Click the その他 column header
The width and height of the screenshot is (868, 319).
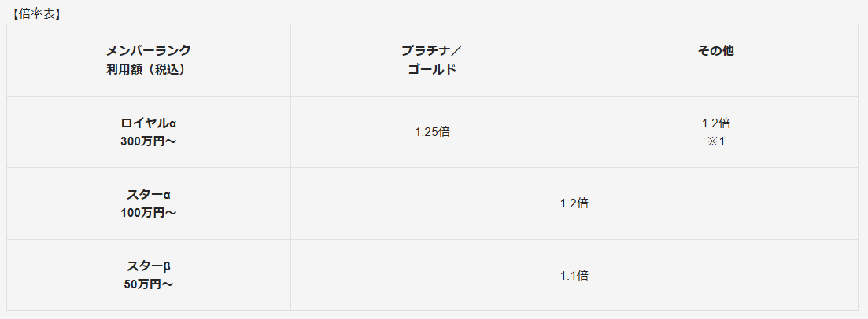tap(716, 60)
